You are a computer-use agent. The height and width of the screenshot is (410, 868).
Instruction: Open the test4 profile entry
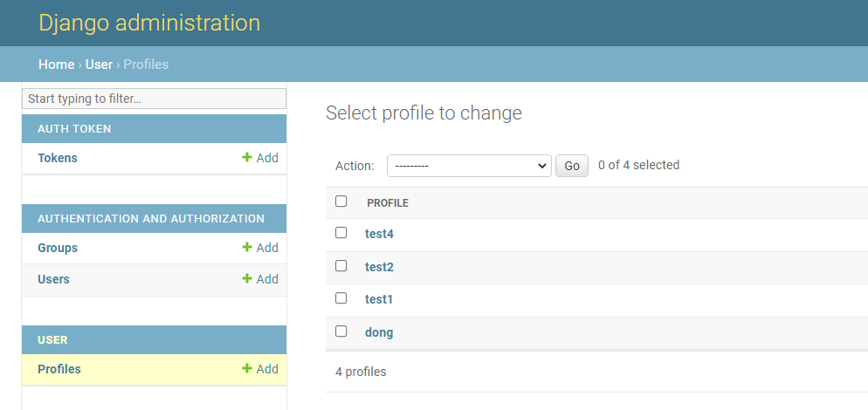(379, 234)
